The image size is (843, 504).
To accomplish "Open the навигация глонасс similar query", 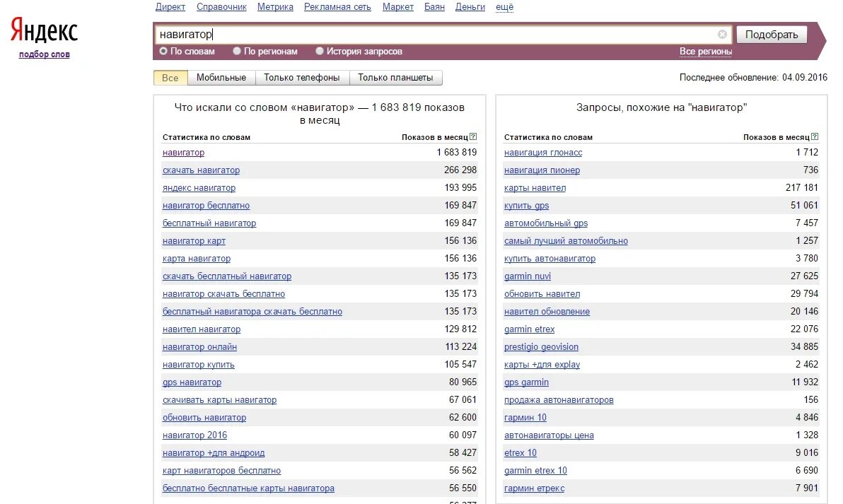I will tap(543, 153).
